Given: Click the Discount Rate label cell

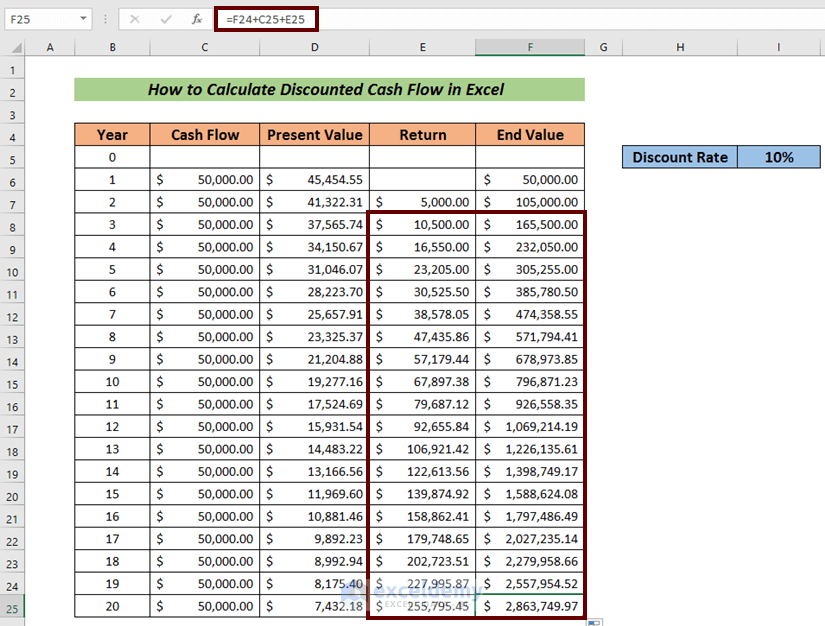Looking at the screenshot, I should [x=680, y=157].
